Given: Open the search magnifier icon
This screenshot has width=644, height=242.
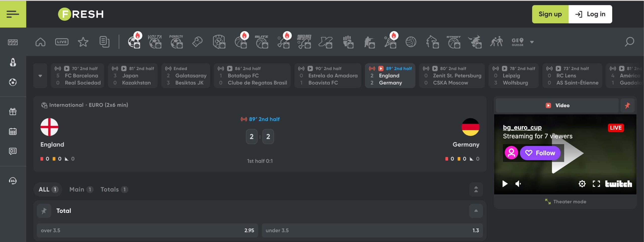Looking at the screenshot, I should [x=629, y=42].
